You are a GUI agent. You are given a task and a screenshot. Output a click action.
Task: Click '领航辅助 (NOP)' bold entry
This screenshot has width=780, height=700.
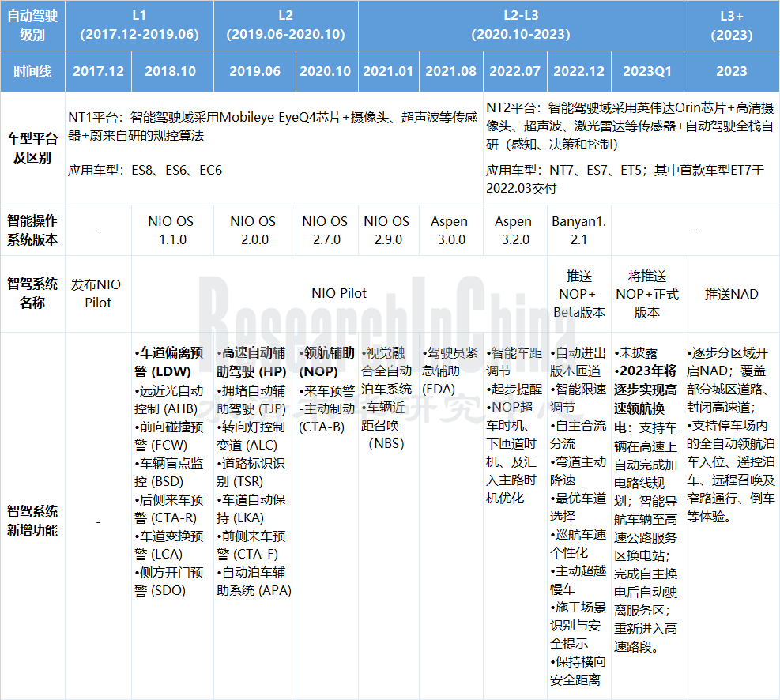click(326, 363)
